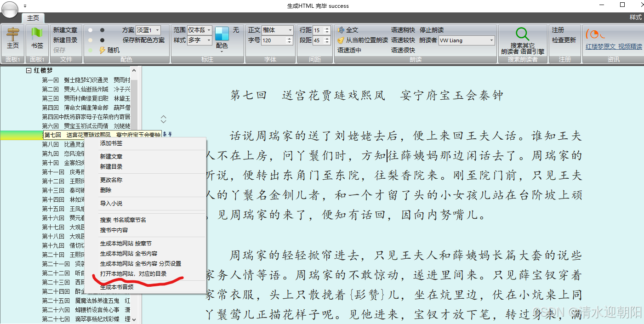Screen dimensions: 644x324
Task: Click 停止朗读 button
Action: pyautogui.click(x=432, y=30)
